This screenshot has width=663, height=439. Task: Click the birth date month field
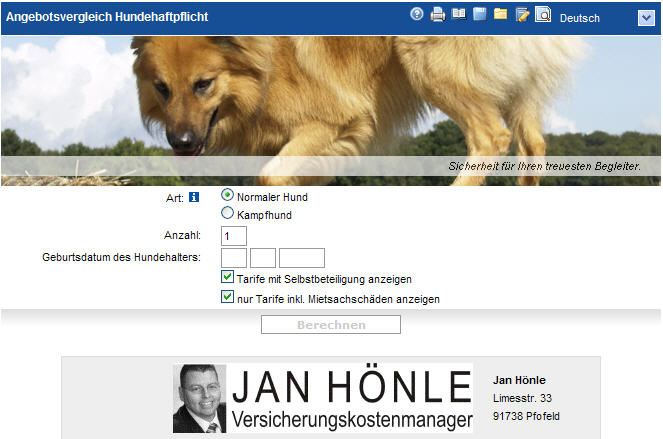coord(263,258)
